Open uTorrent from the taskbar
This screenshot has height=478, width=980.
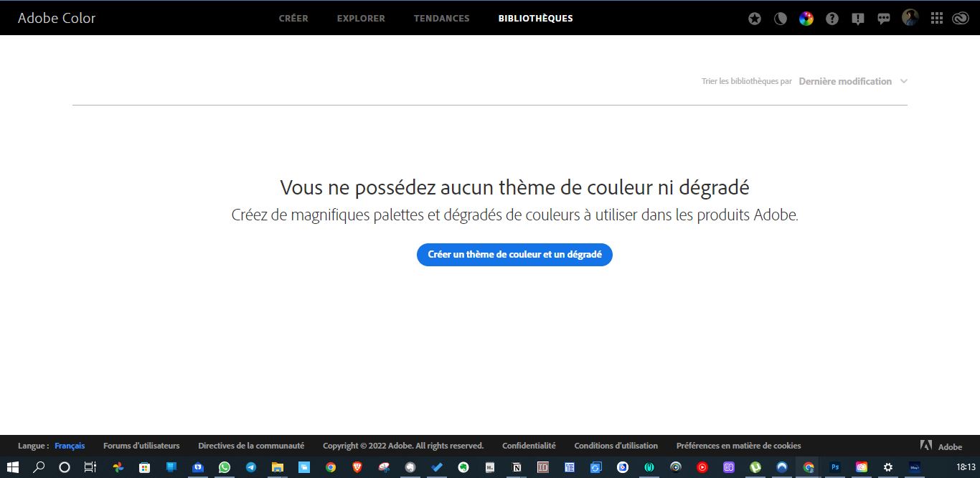click(x=755, y=467)
